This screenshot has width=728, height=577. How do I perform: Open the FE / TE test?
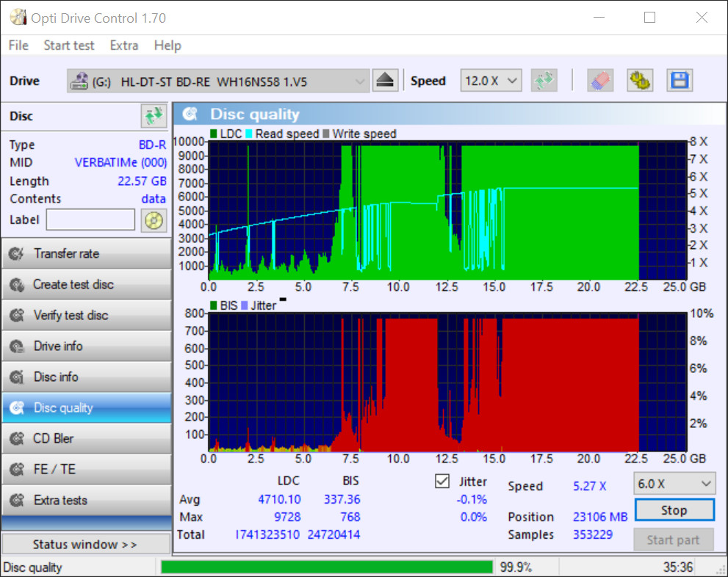click(x=86, y=470)
